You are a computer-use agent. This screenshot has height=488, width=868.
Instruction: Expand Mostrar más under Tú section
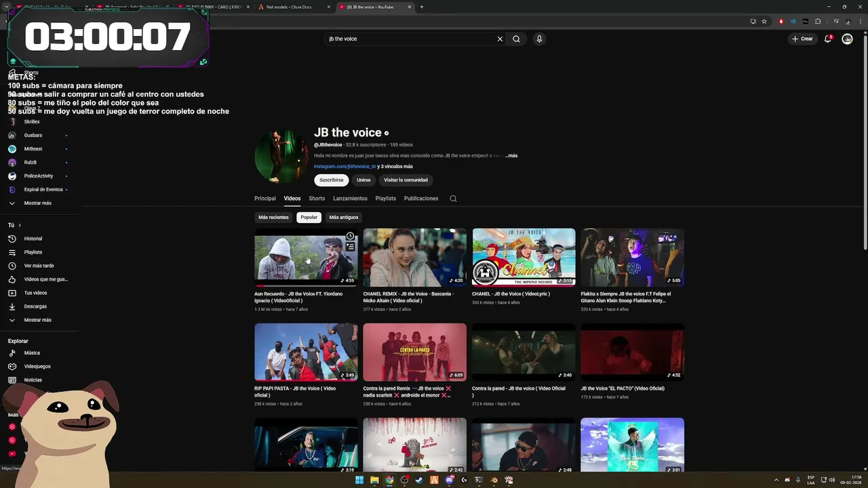[38, 320]
